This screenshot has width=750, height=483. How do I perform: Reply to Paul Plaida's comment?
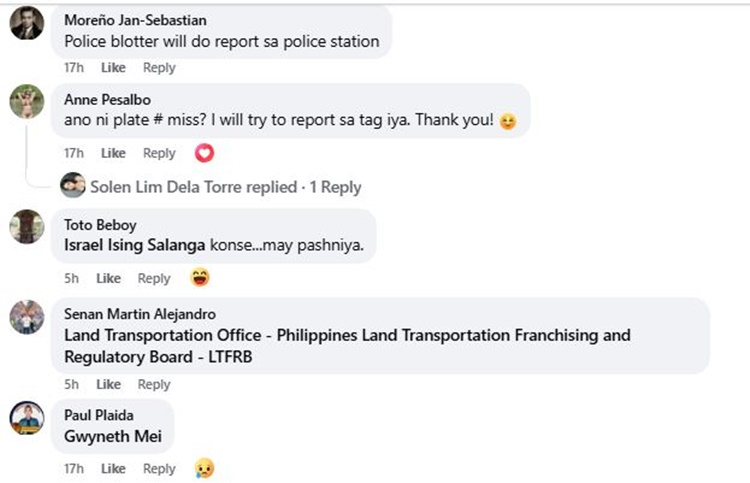(159, 468)
